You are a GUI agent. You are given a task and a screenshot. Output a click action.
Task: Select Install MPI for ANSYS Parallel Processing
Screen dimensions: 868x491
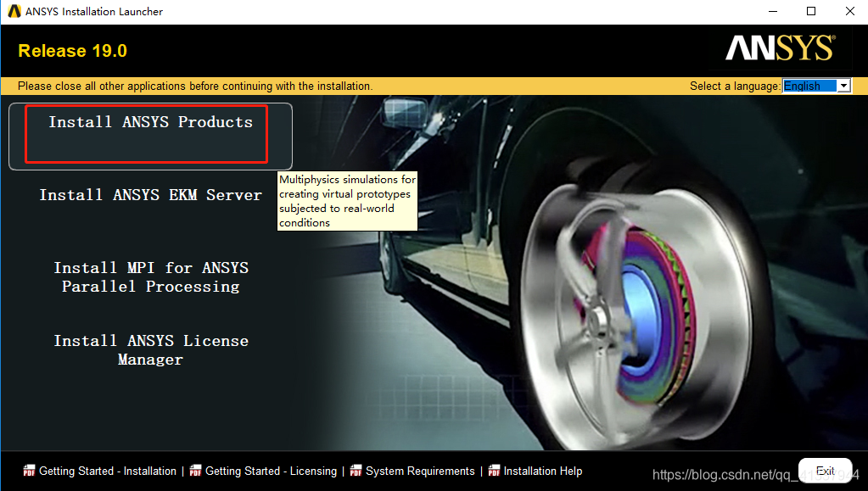click(150, 276)
